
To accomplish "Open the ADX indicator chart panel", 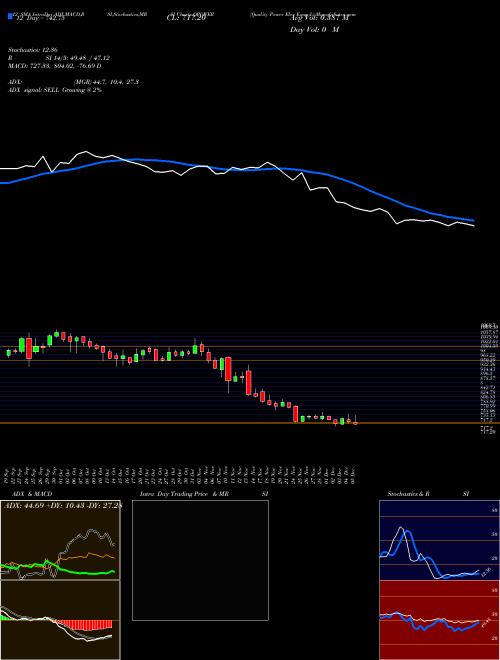I will pos(60,540).
